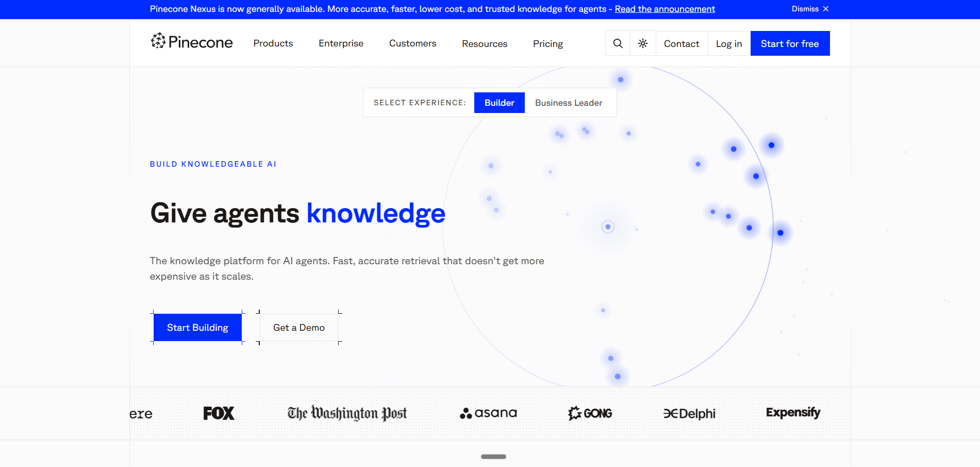This screenshot has height=467, width=980.
Task: Expand the Products menu
Action: coord(273,43)
